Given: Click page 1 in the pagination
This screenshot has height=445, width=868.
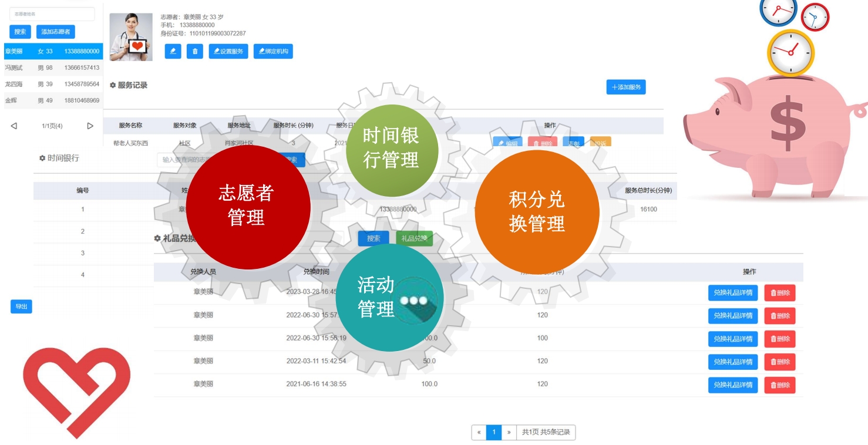Looking at the screenshot, I should click(x=494, y=433).
